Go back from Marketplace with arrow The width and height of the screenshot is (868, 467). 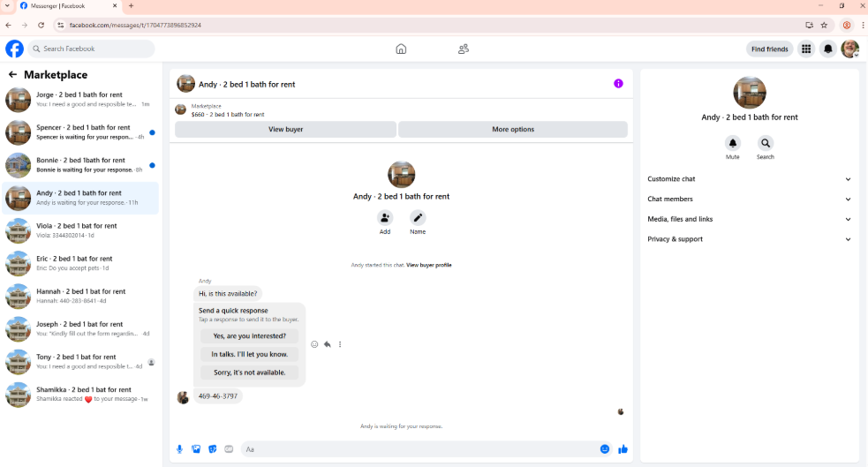coord(12,74)
